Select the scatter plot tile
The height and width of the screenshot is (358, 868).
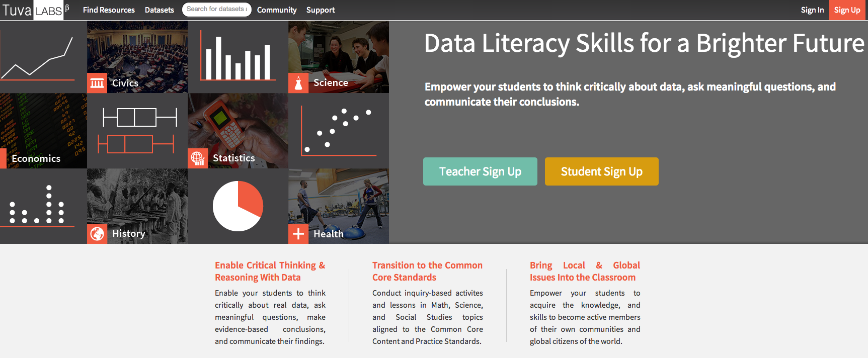pos(339,131)
